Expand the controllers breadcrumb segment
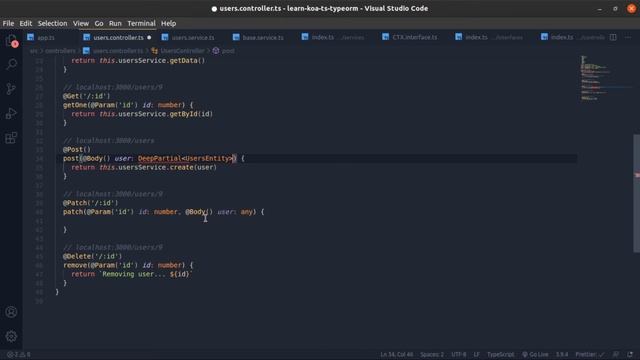Viewport: 640px width, 360px height. point(60,51)
